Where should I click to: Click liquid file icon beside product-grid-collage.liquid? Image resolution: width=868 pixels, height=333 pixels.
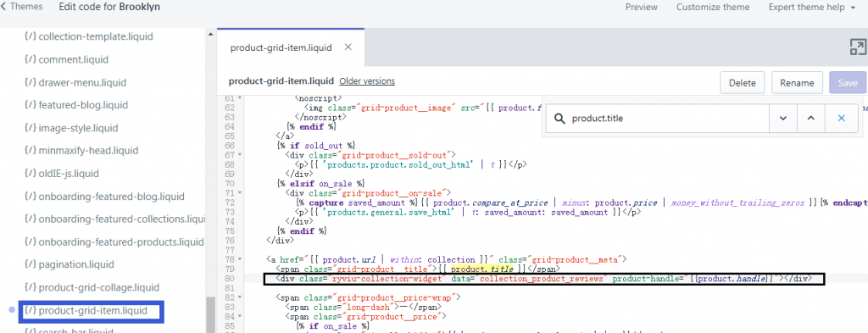31,287
